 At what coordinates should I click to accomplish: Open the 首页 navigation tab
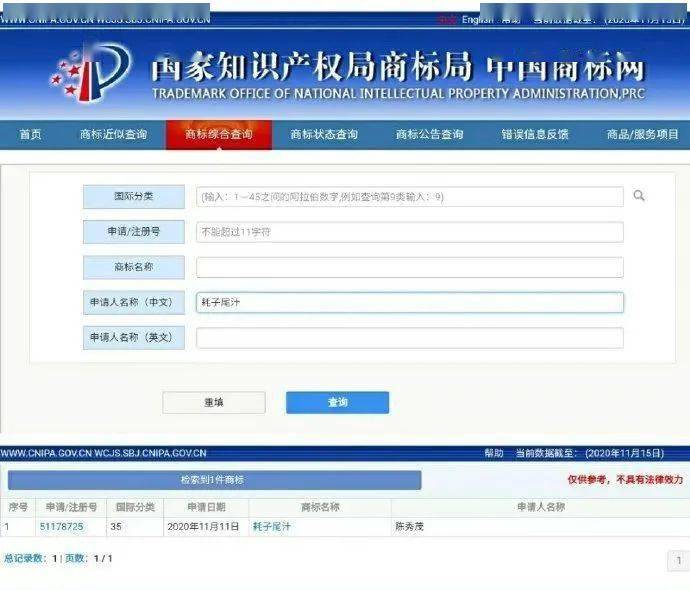coord(30,134)
